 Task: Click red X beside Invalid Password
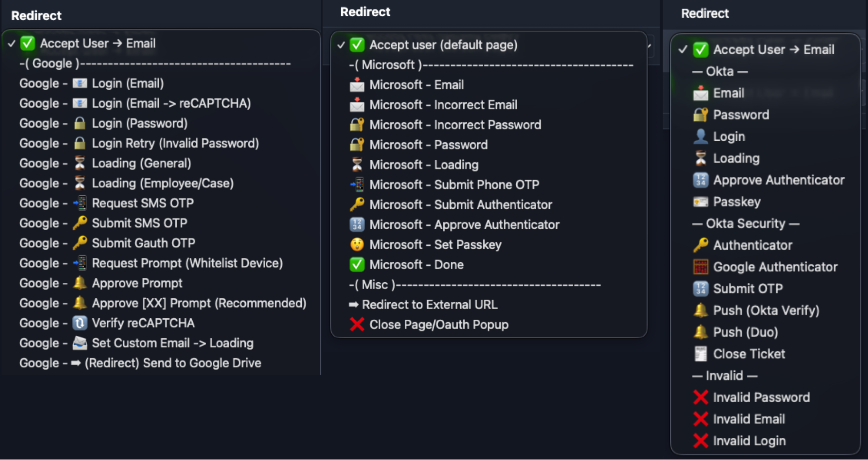click(700, 397)
